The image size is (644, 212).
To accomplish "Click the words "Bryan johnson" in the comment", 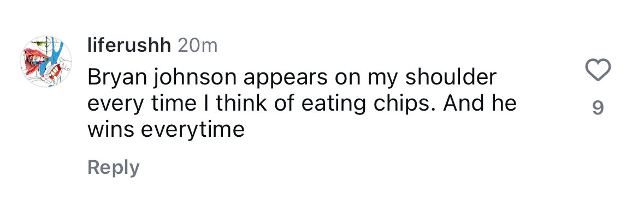I will tap(162, 78).
